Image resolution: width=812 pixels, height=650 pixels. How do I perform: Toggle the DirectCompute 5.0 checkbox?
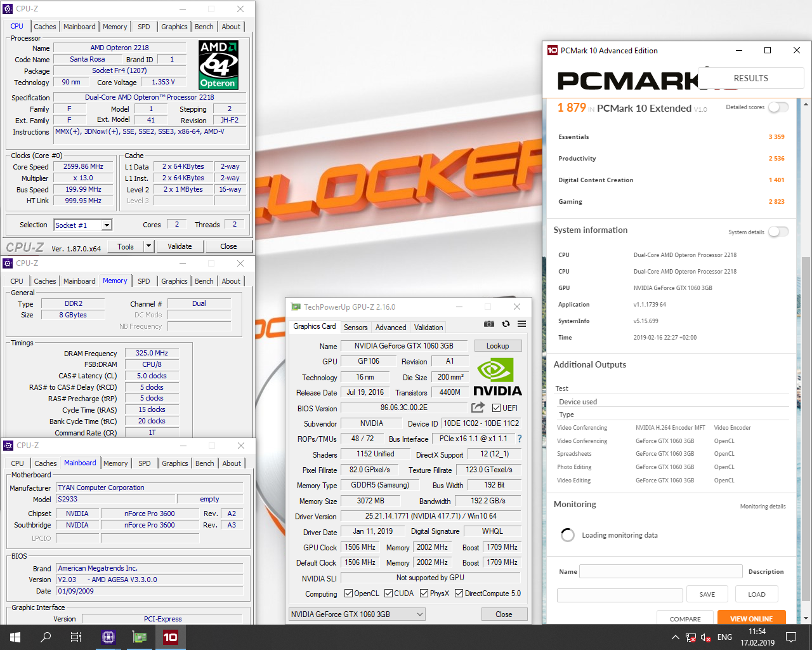[459, 594]
